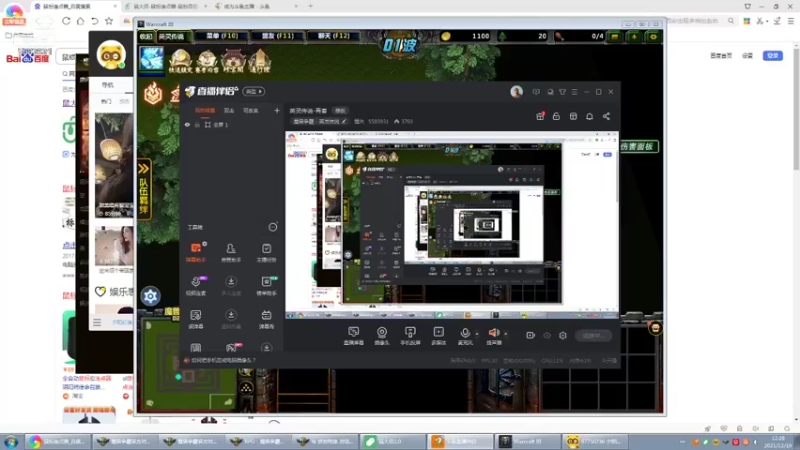The width and height of the screenshot is (800, 450).
Task: Click the skin shirt icon in title bar
Action: tap(562, 92)
